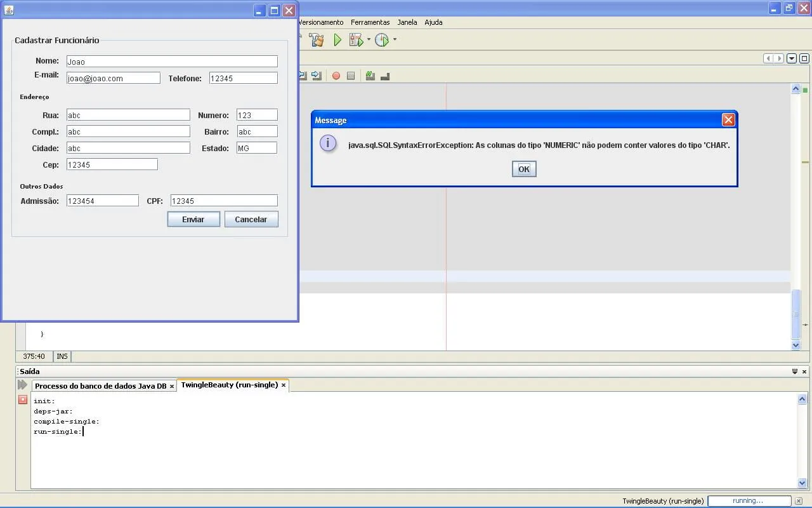812x508 pixels.
Task: Focus the Cidade text field
Action: pos(128,148)
